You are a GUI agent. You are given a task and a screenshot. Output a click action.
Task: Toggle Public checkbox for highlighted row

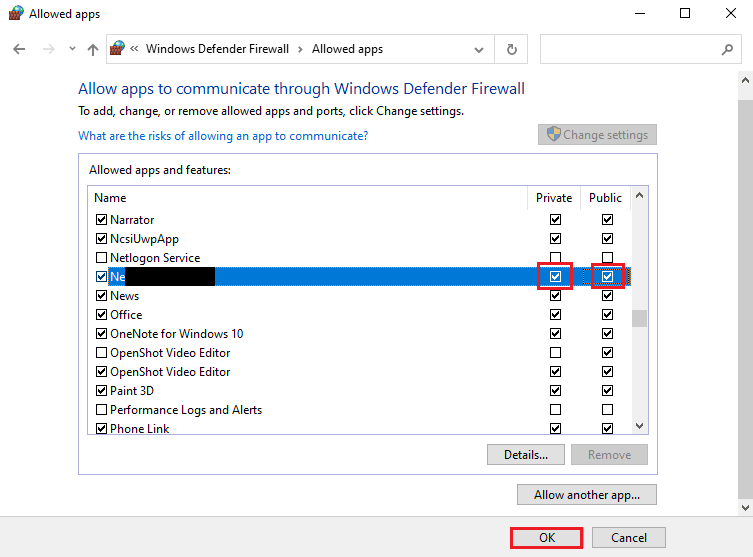[607, 277]
